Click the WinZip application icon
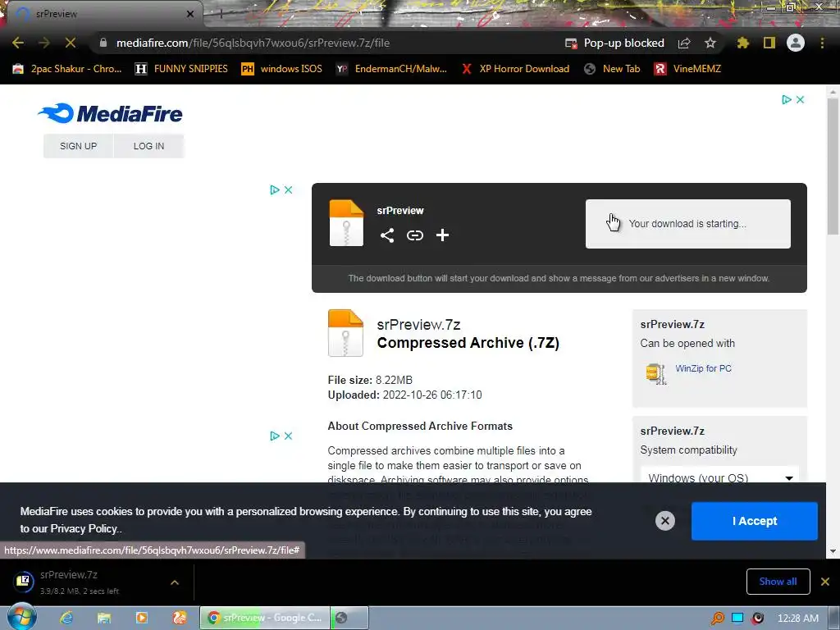Screen dimensions: 840x630 [x=655, y=373]
